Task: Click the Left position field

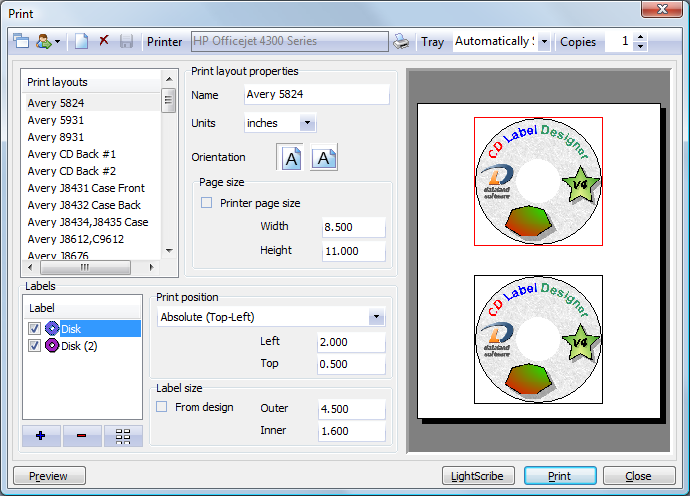Action: pos(351,342)
